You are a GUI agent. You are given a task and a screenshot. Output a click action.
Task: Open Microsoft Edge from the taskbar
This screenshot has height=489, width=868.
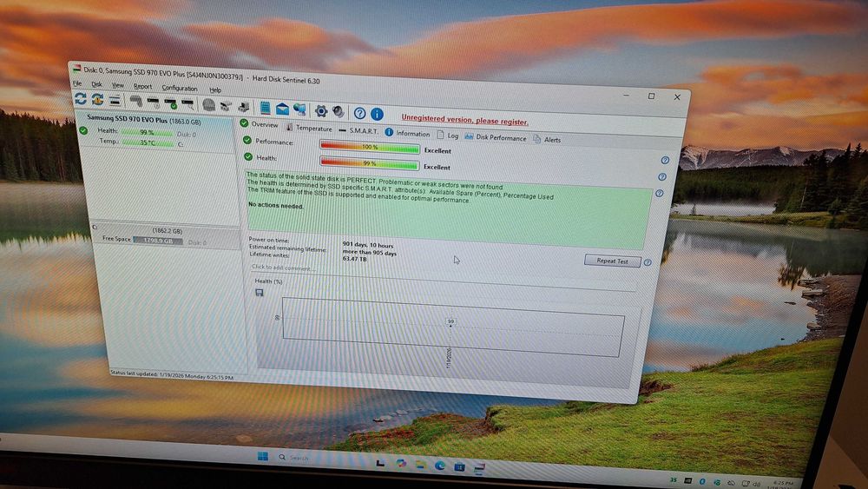(x=439, y=466)
